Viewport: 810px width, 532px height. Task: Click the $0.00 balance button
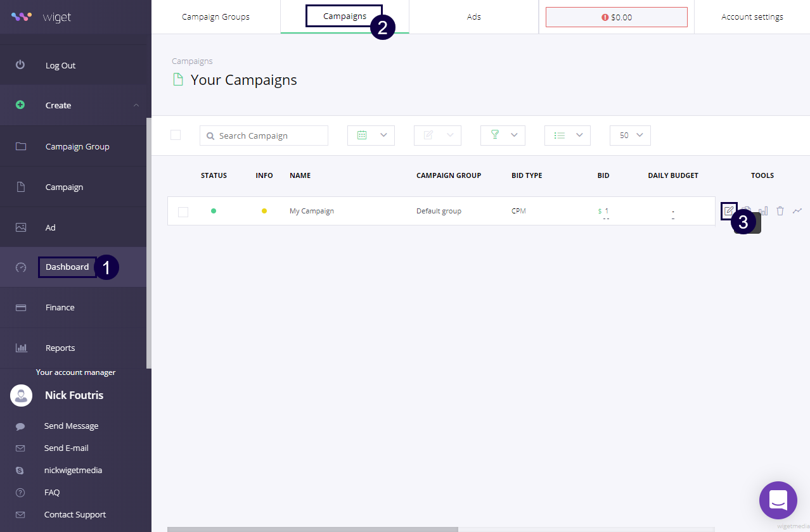(616, 17)
